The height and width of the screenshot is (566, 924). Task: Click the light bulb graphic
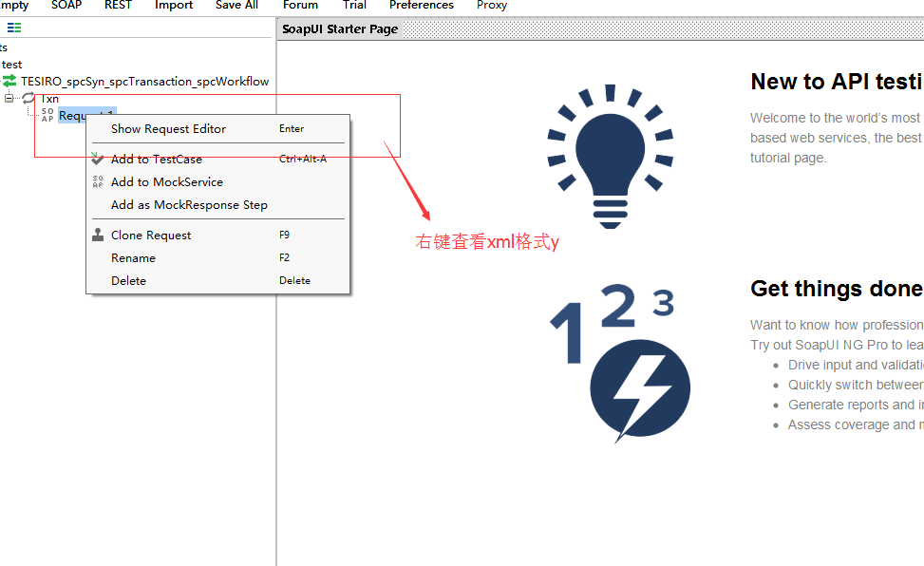click(x=610, y=157)
